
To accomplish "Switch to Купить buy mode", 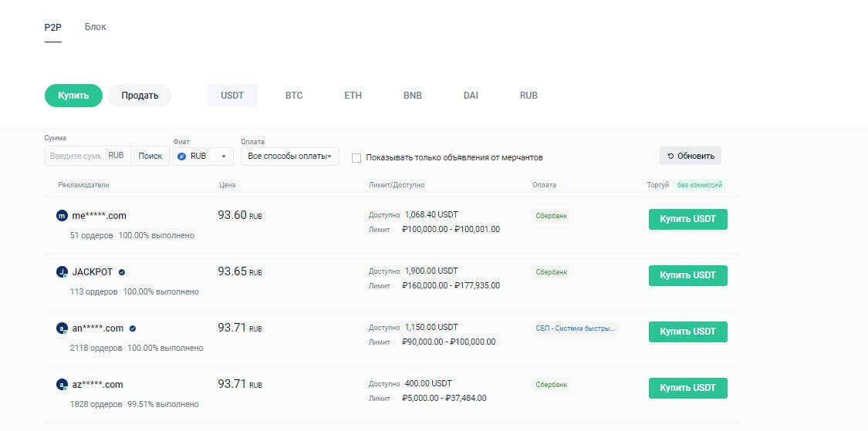I will (73, 96).
